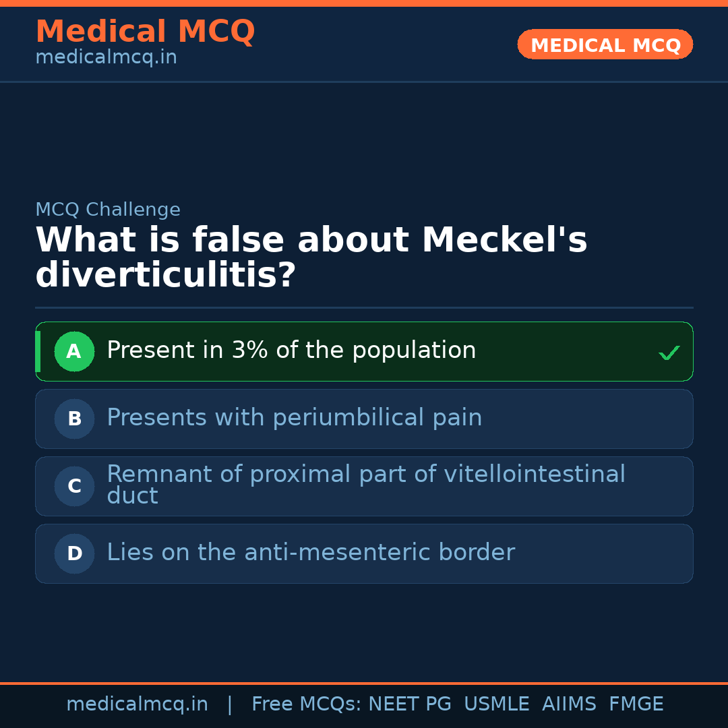This screenshot has height=728, width=728.
Task: Select 'Lies on the anti-mesenteric border' option
Action: [310, 553]
